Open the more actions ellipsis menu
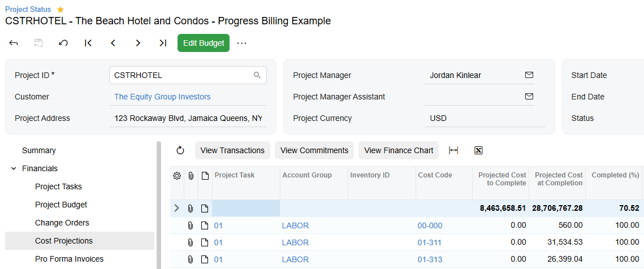Screen dimensions: 644x269 241,43
